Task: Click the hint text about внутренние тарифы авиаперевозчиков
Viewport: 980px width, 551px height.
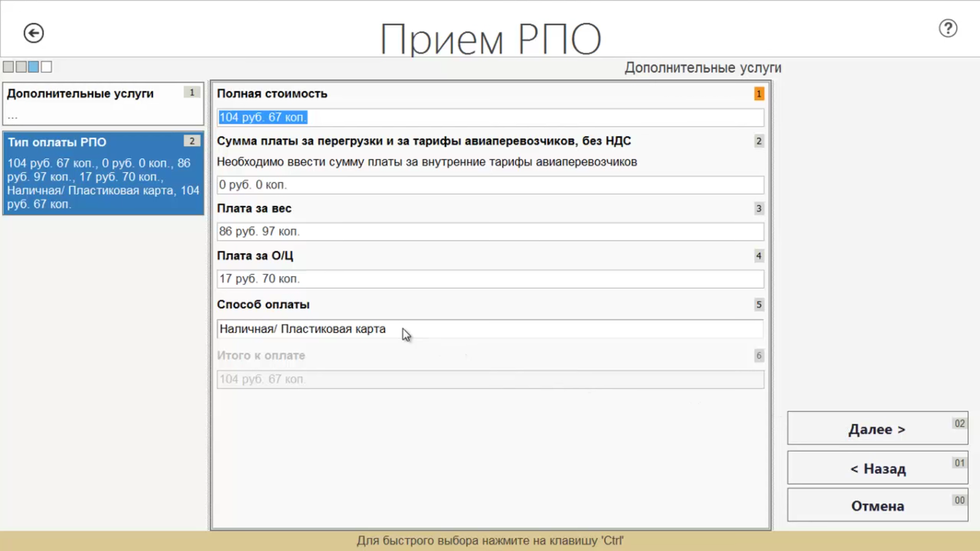Action: (x=427, y=162)
